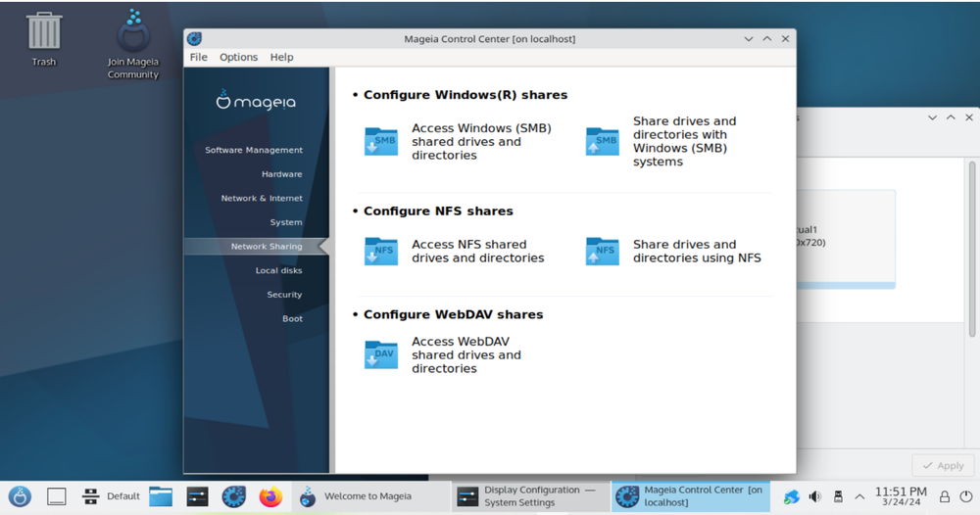
Task: Click Apply button in Display Configuration window
Action: coord(943,466)
